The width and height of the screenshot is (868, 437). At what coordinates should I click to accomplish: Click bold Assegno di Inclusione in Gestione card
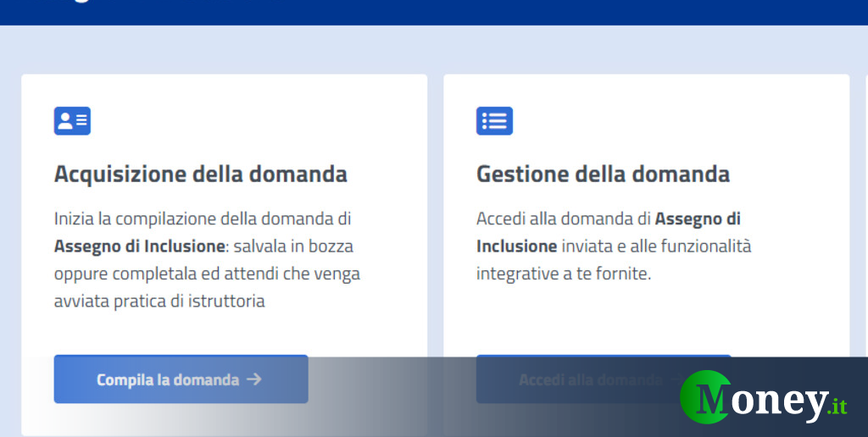pyautogui.click(x=609, y=232)
